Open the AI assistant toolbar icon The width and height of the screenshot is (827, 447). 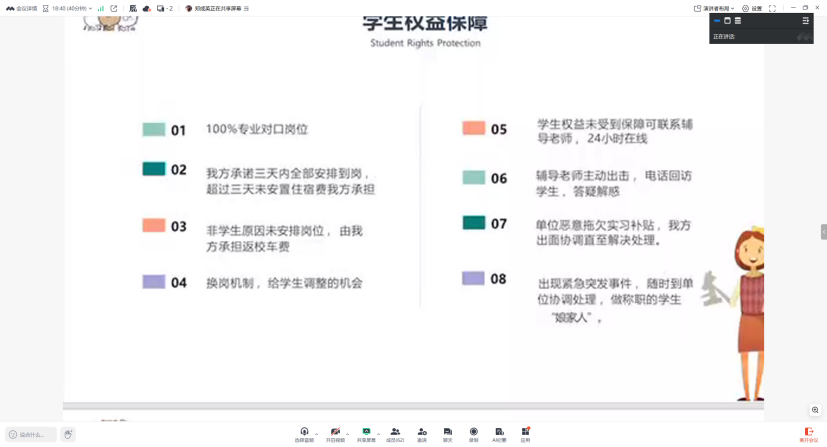[499, 433]
